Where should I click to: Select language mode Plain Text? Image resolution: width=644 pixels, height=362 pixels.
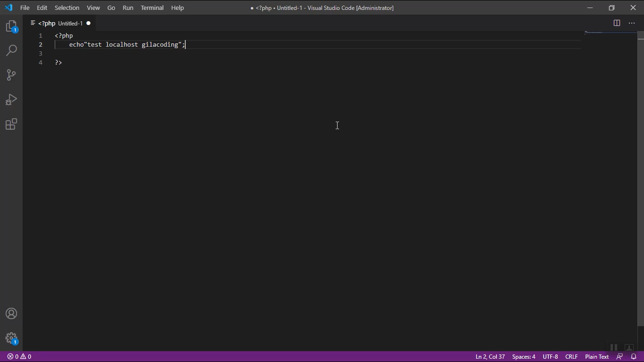(x=597, y=357)
